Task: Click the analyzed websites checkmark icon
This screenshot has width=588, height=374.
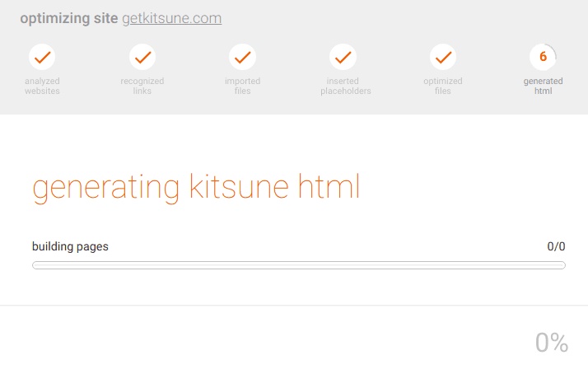Action: click(42, 57)
